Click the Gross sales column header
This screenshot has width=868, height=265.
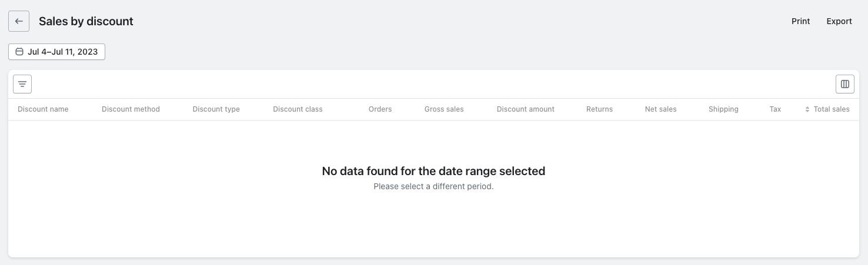pos(444,109)
